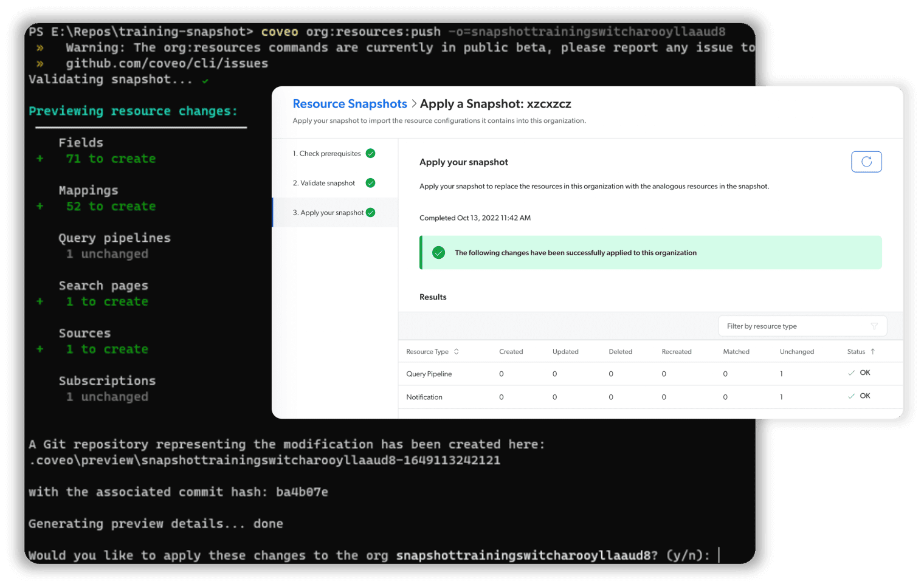Screen dimensions: 924x587
Task: Click '52 to create' under Mappings in terminal
Action: pos(111,207)
